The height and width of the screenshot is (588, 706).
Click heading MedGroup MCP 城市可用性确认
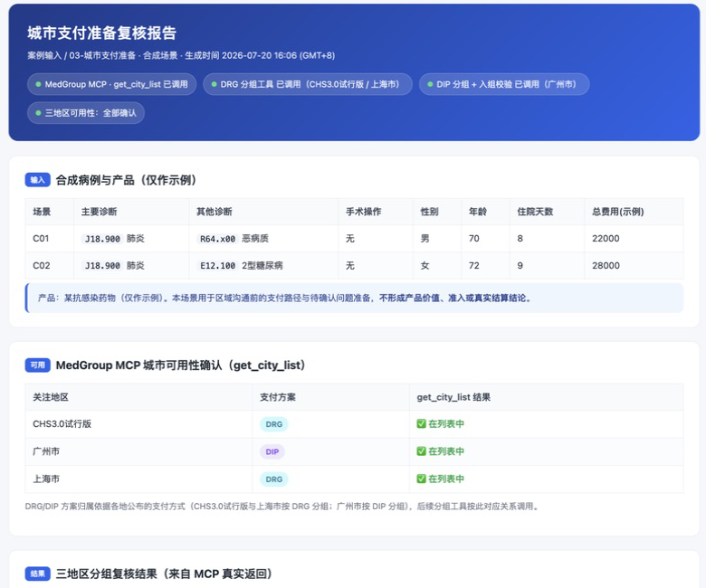pyautogui.click(x=182, y=365)
